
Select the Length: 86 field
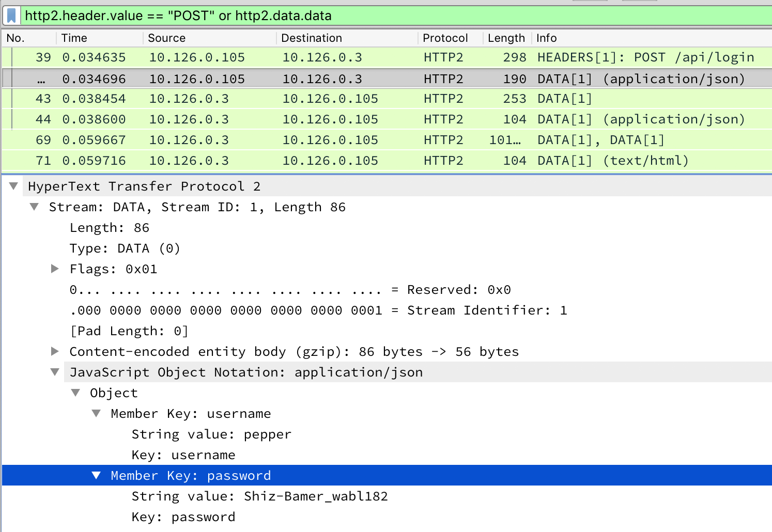110,228
